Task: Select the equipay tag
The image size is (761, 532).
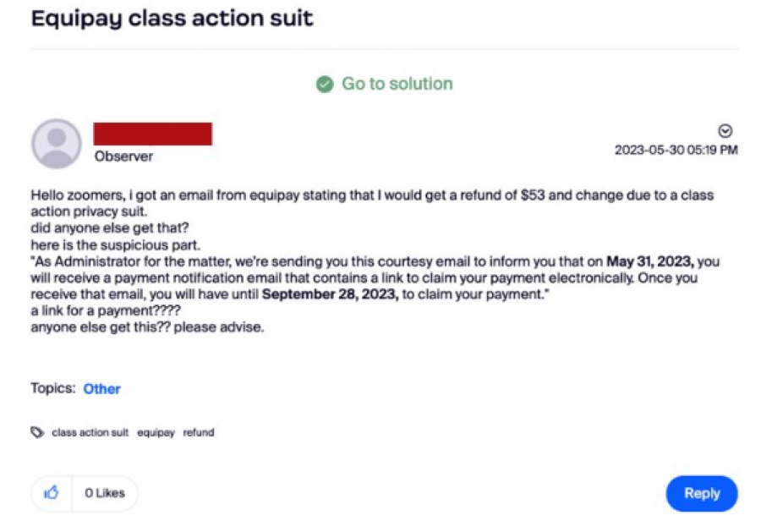Action: (156, 432)
